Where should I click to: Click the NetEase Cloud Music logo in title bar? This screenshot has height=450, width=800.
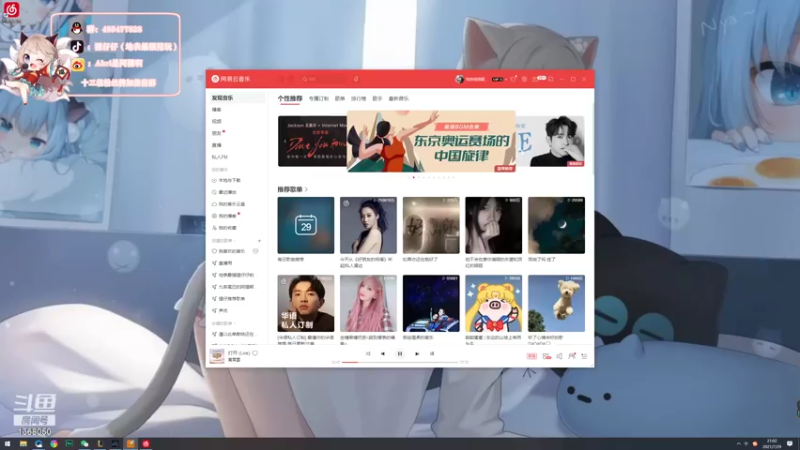231,79
